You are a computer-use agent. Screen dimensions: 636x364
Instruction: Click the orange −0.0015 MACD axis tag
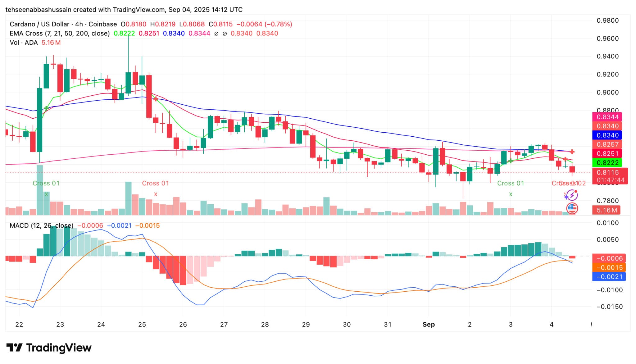609,268
